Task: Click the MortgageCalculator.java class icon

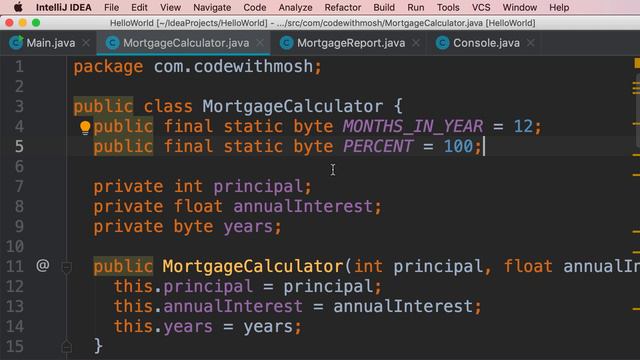Action: coord(112,43)
